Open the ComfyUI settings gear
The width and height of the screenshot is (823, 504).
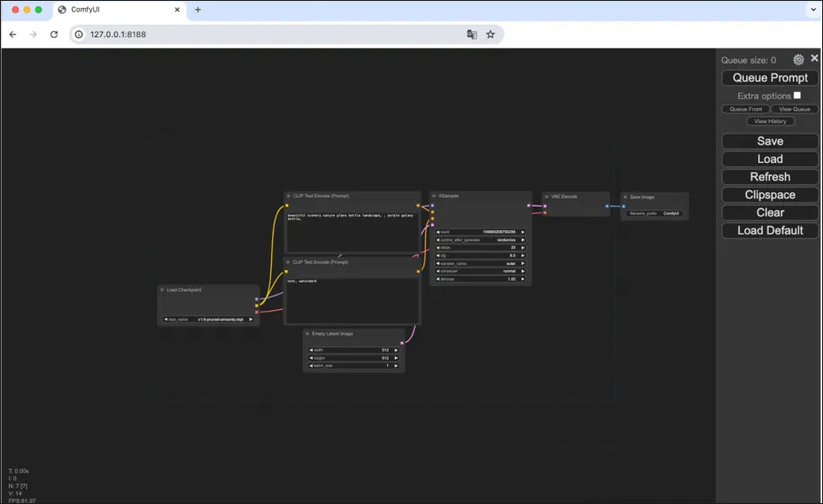point(798,60)
